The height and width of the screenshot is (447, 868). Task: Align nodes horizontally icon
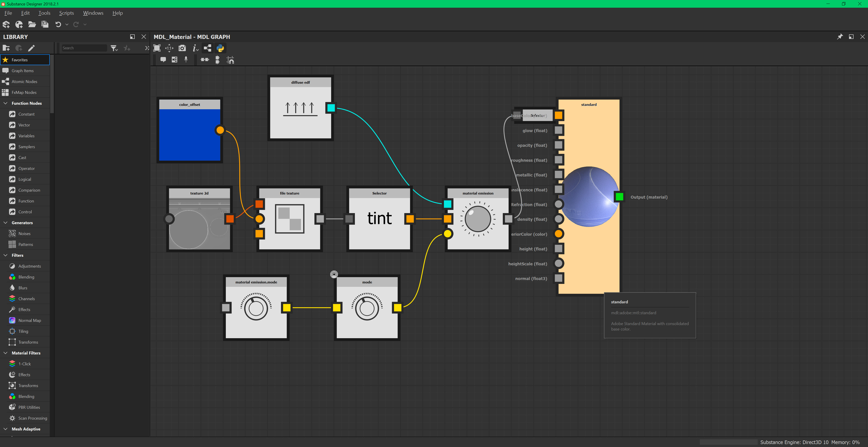[x=205, y=60]
